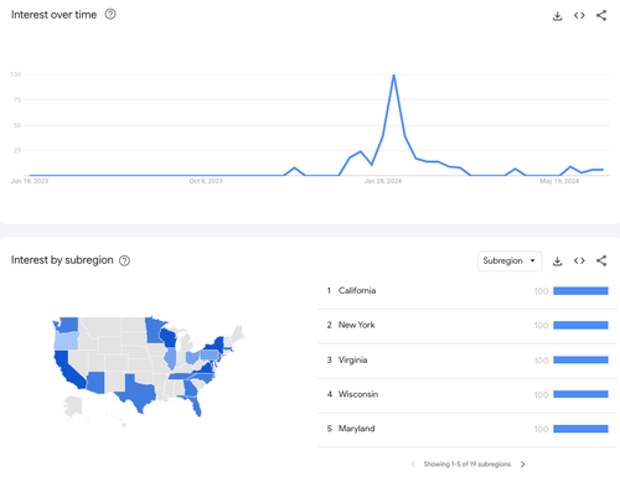This screenshot has height=492, width=620.
Task: Open the Virginia subregion entry
Action: click(x=467, y=360)
